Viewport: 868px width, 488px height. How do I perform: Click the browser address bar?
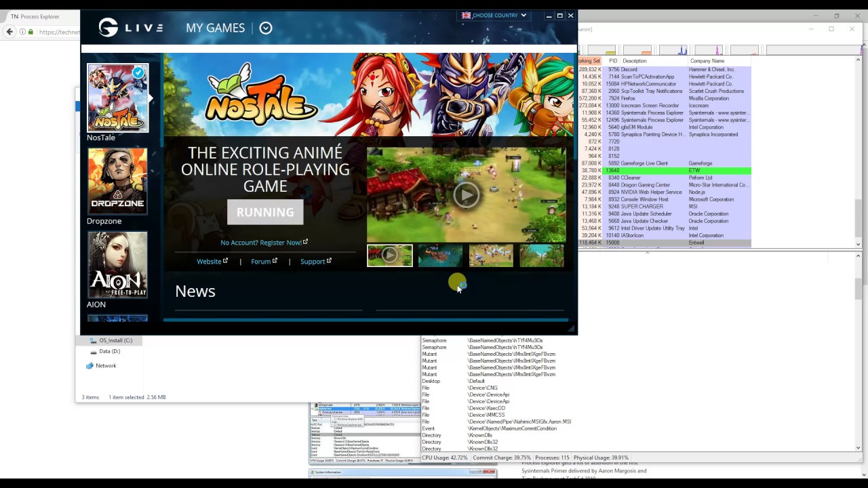click(x=59, y=32)
